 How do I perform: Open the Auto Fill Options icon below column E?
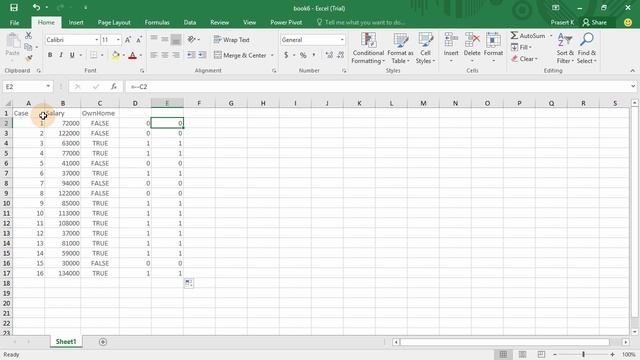(x=189, y=283)
